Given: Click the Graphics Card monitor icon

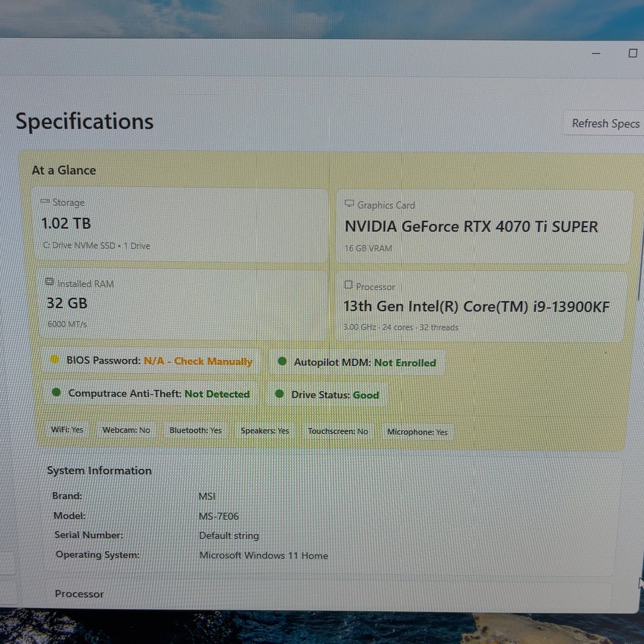Looking at the screenshot, I should pos(349,204).
